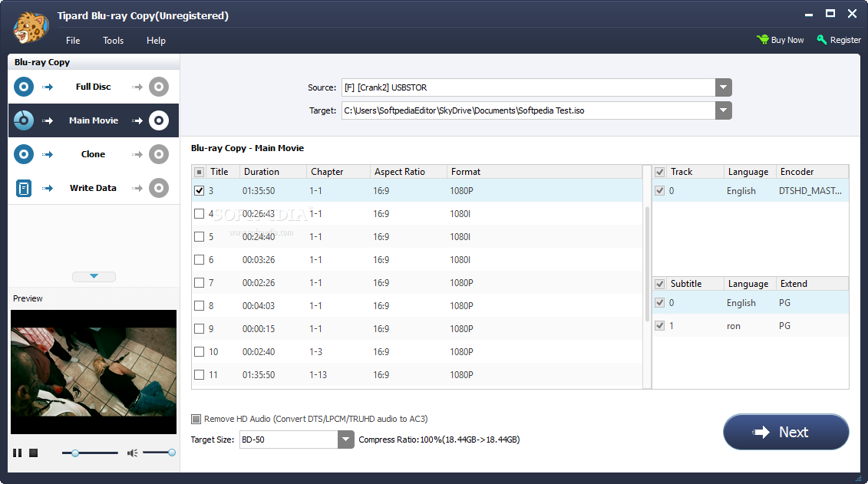This screenshot has height=484, width=868.
Task: Check title 10 checkbox
Action: coord(200,352)
